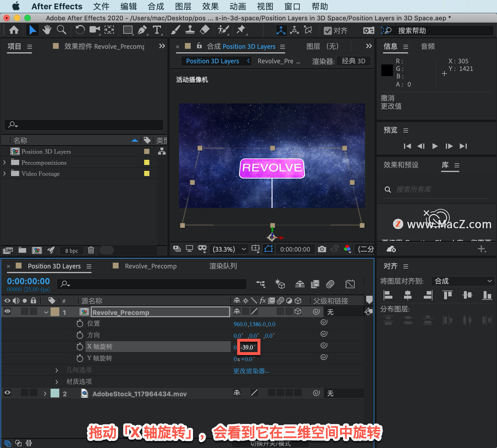The height and width of the screenshot is (448, 497).
Task: Jump to first frame in preview
Action: tap(407, 146)
